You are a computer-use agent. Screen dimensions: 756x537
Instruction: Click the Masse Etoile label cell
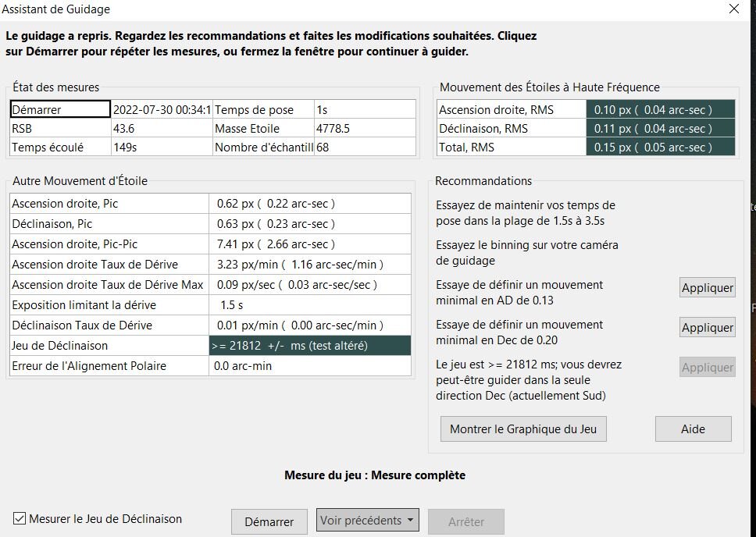click(263, 128)
